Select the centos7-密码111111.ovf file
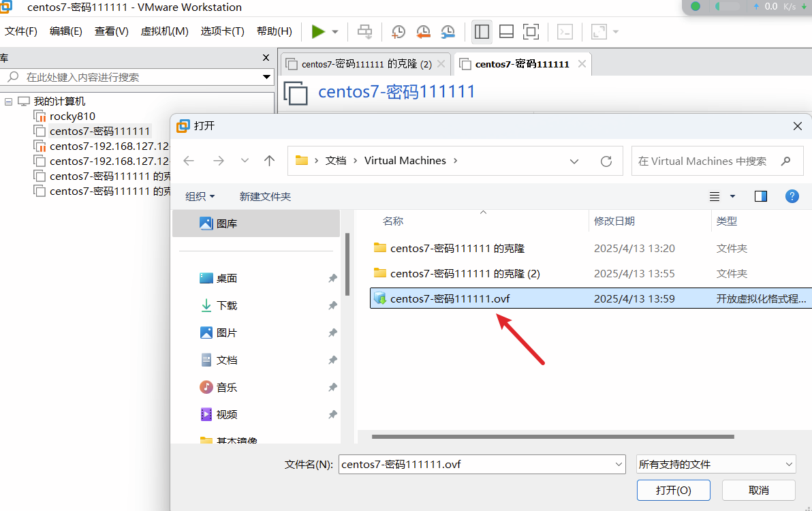The image size is (812, 511). coord(591,298)
